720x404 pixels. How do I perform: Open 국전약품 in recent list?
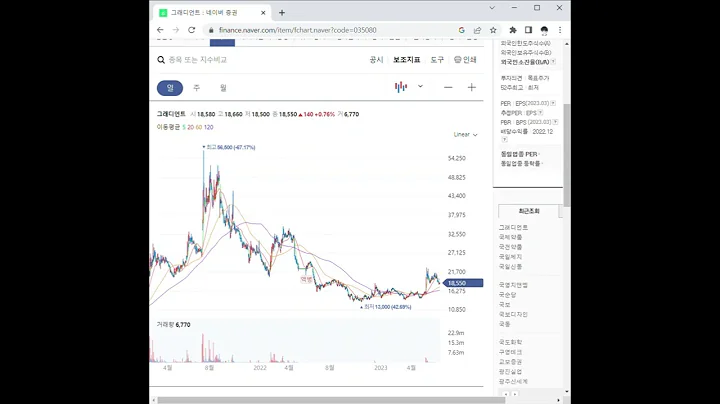pyautogui.click(x=511, y=247)
